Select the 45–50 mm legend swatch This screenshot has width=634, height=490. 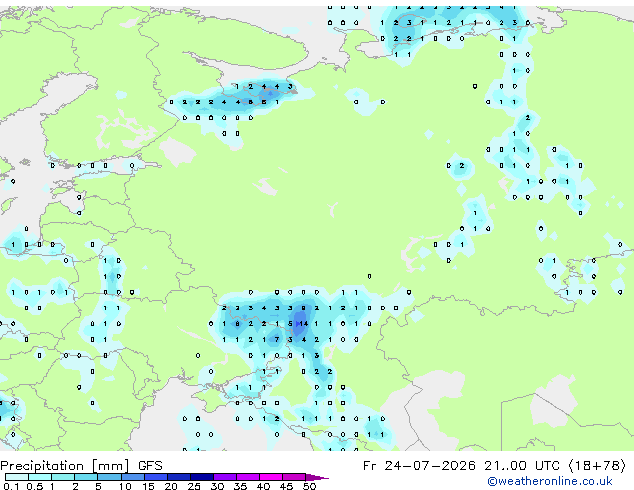294,477
